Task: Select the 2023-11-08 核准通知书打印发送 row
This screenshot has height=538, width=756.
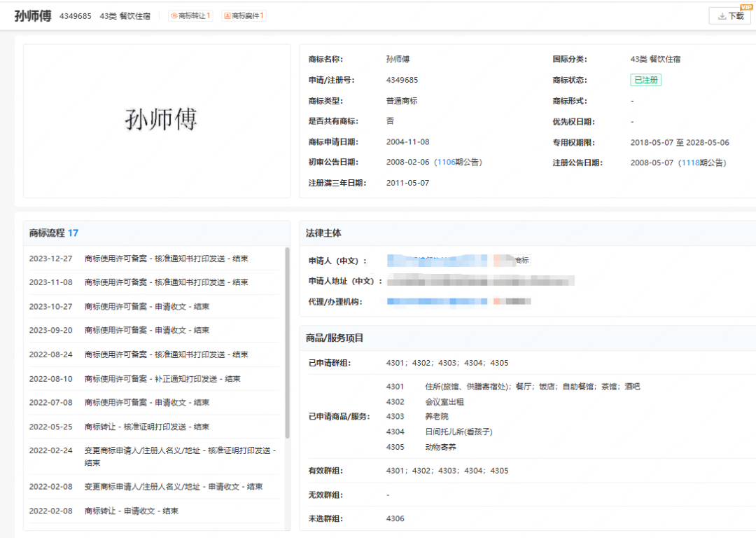Action: [x=154, y=282]
